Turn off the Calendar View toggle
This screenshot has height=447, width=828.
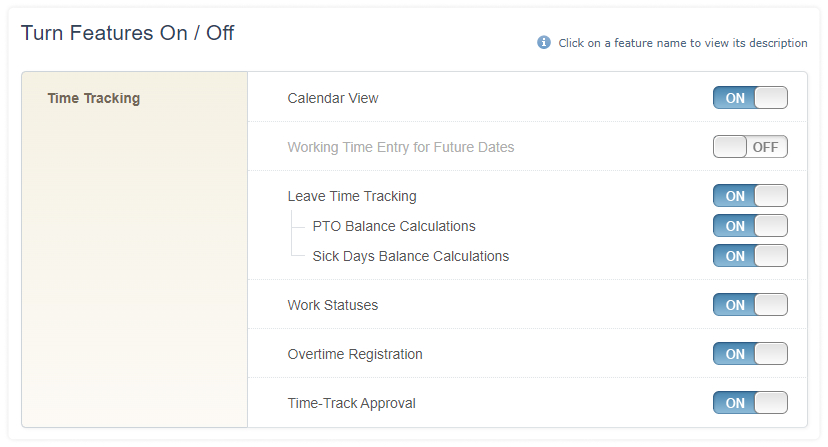tap(750, 98)
